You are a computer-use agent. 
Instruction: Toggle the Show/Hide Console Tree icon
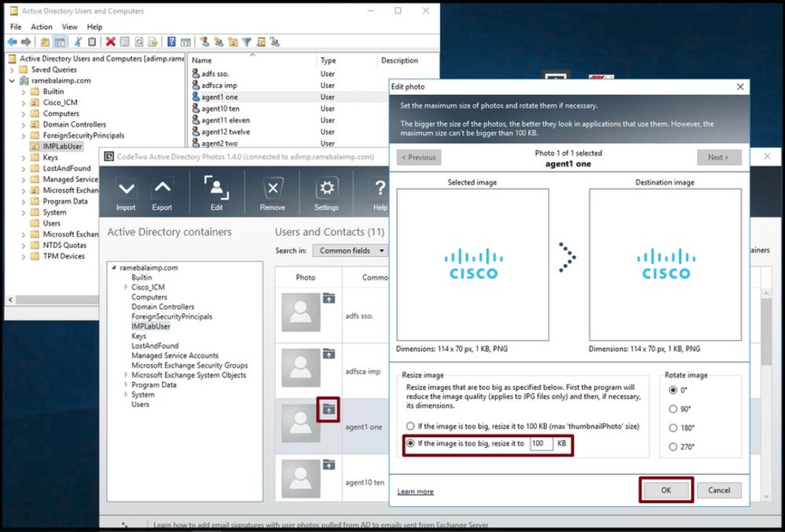59,42
